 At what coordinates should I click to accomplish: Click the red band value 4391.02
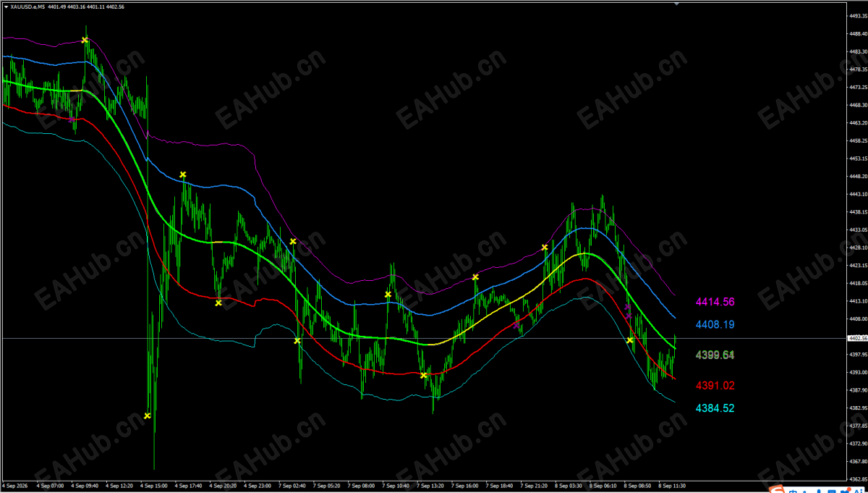click(x=715, y=385)
